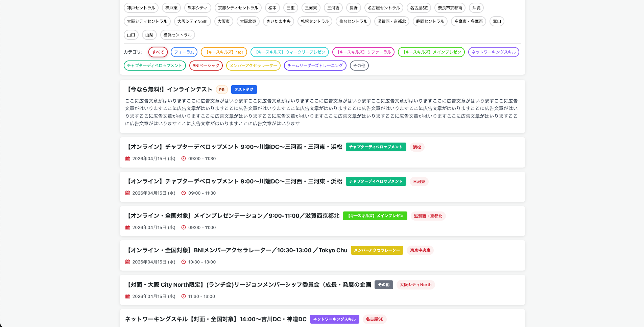644x327 pixels.
Task: Click the 東京中央東 chapter tag
Action: tap(420, 250)
